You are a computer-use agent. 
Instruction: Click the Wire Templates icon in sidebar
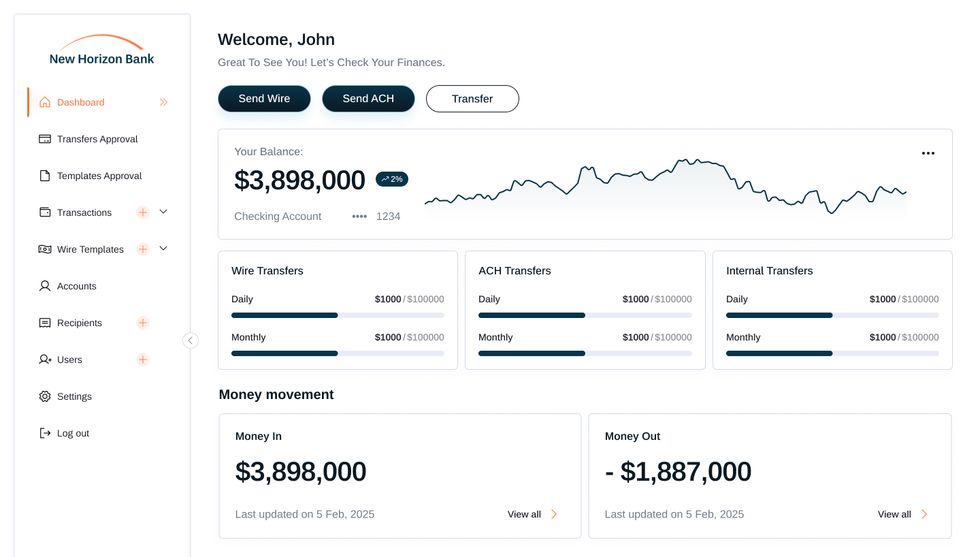pos(44,249)
